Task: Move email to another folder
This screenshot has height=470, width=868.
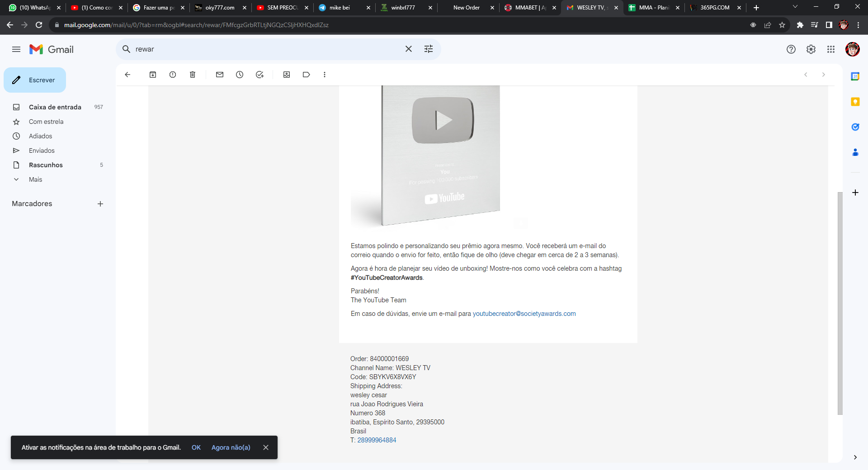Action: (x=287, y=75)
